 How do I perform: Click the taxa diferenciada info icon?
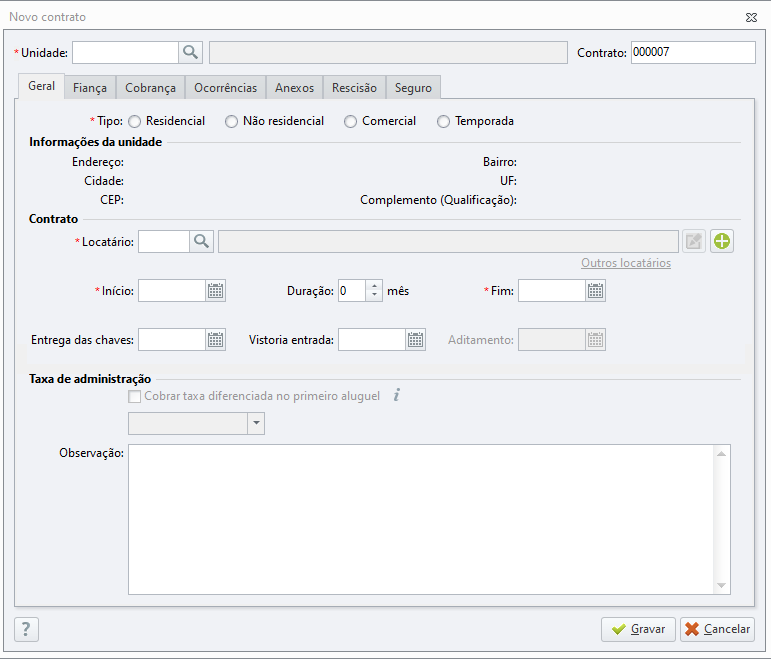tap(397, 395)
